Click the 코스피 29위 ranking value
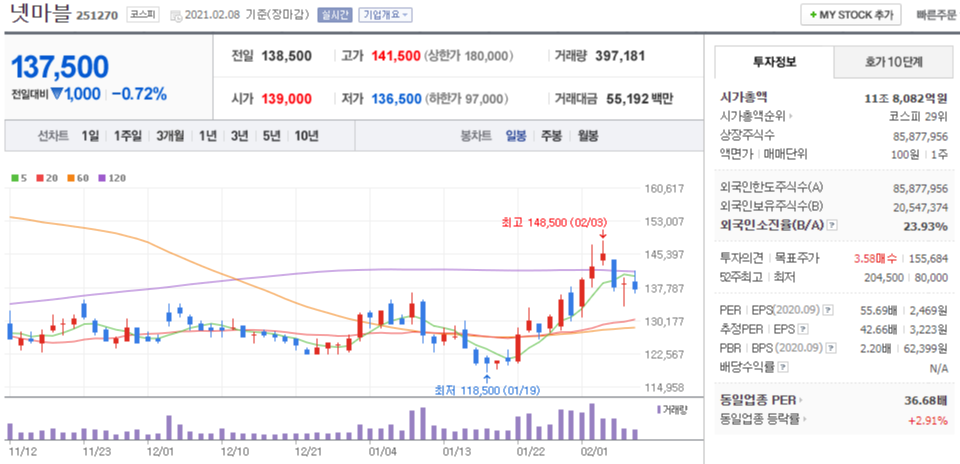Viewport: 960px width, 464px height. (x=918, y=116)
